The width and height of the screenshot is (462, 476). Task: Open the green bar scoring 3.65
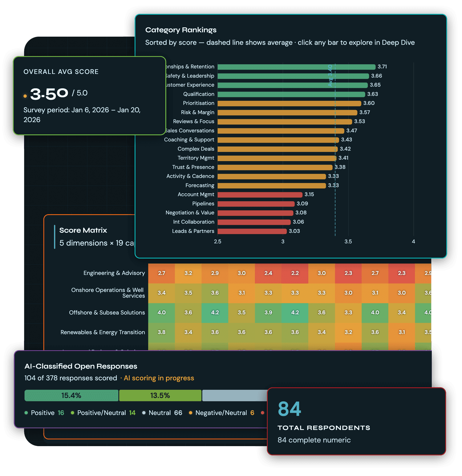[293, 85]
